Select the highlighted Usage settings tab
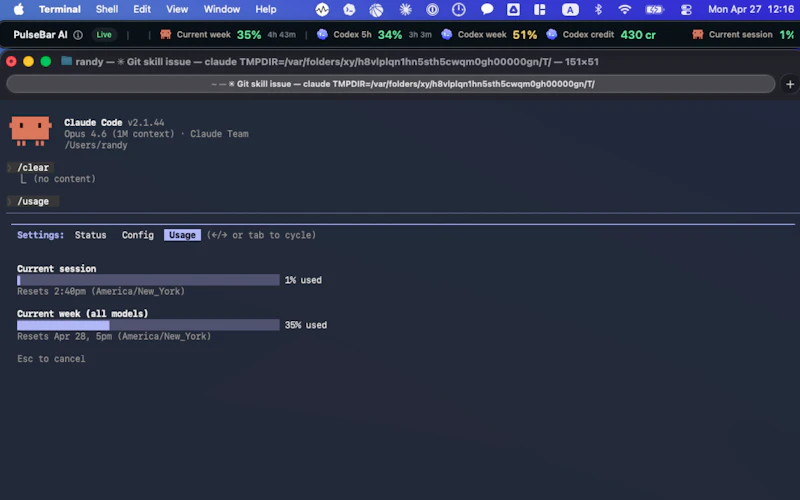Viewport: 800px width, 500px height. coord(182,235)
